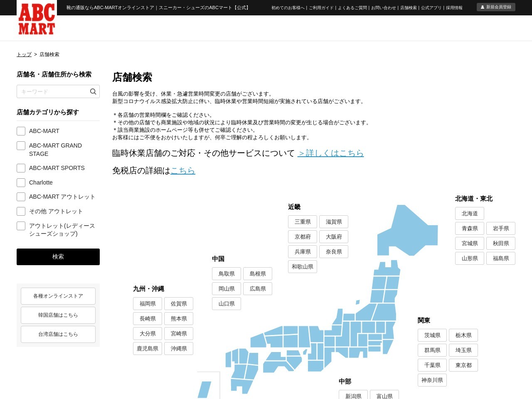This screenshot has height=399, width=532.
Task: Open 各種オンラインストア link
Action: [58, 296]
